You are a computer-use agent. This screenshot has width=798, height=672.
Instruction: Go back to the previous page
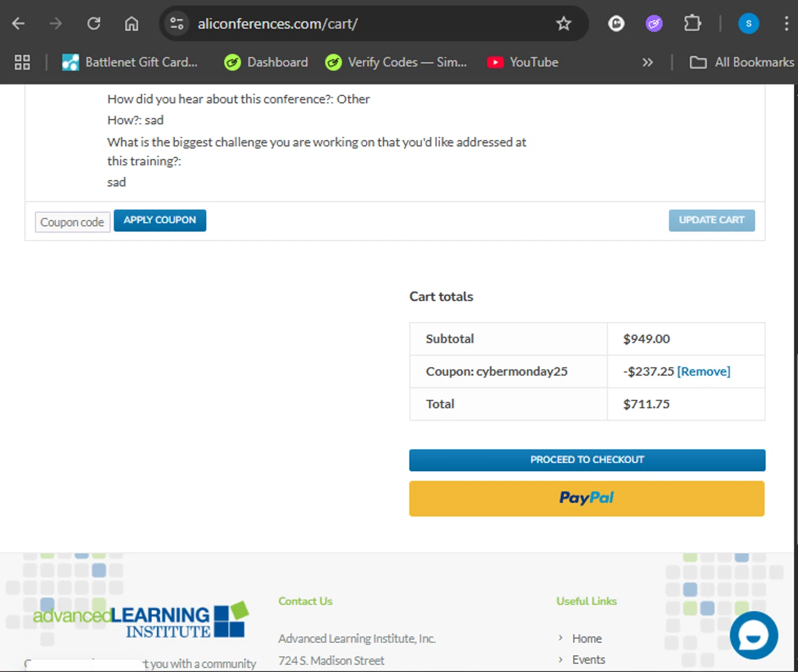pos(19,23)
